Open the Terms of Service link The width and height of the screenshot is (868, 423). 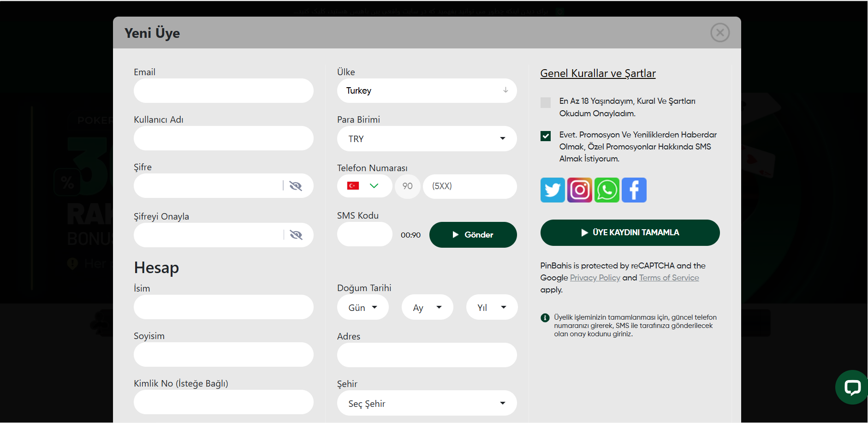coord(669,278)
